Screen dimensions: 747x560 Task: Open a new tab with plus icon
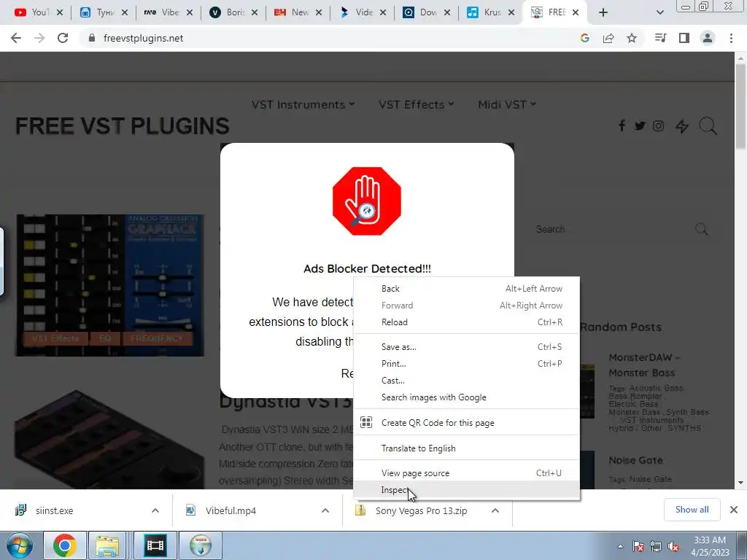pyautogui.click(x=603, y=13)
